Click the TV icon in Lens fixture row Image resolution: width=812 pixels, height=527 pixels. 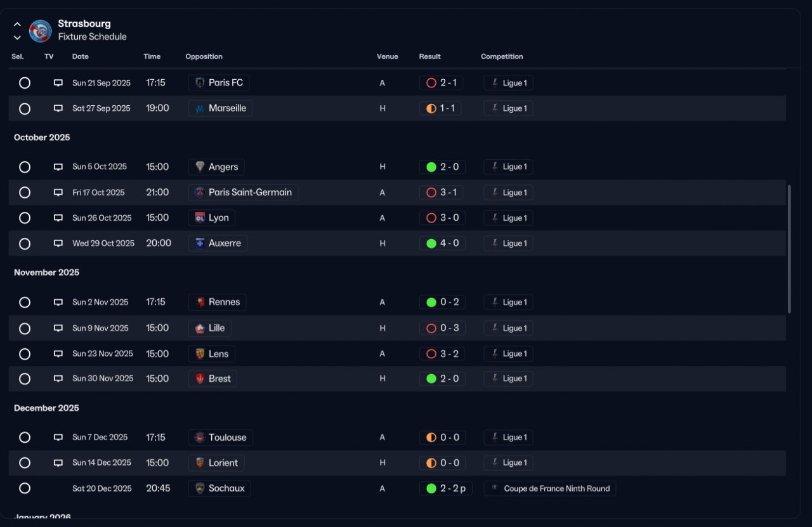[58, 353]
